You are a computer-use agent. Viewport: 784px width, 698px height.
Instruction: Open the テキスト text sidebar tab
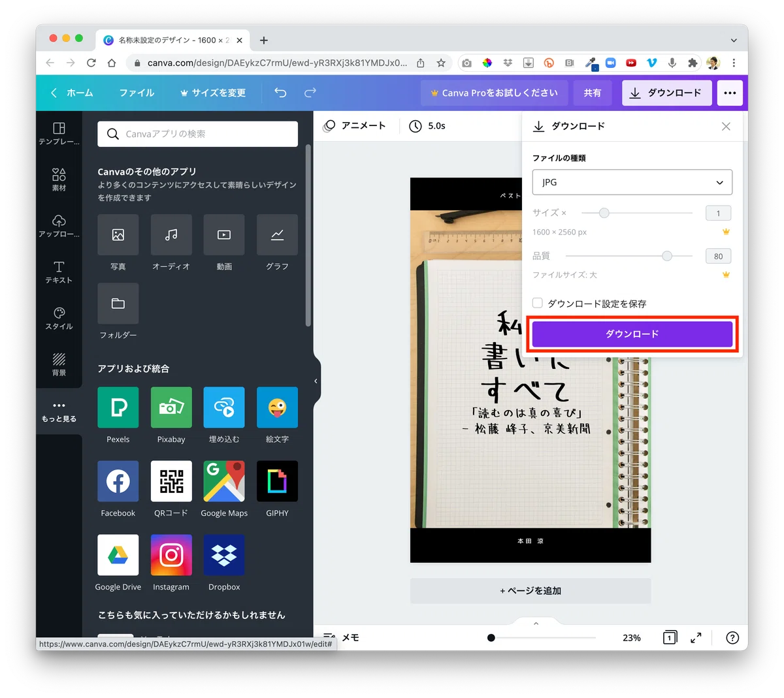(x=59, y=272)
